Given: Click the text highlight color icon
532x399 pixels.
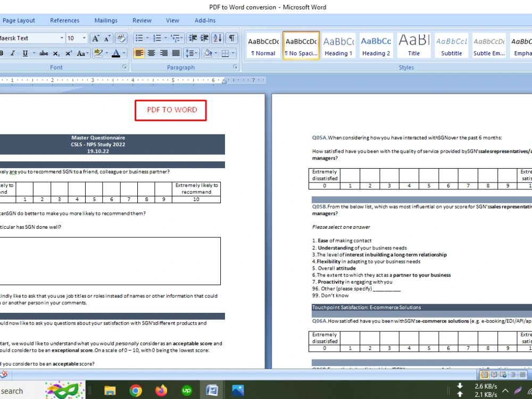Looking at the screenshot, I should (x=98, y=53).
